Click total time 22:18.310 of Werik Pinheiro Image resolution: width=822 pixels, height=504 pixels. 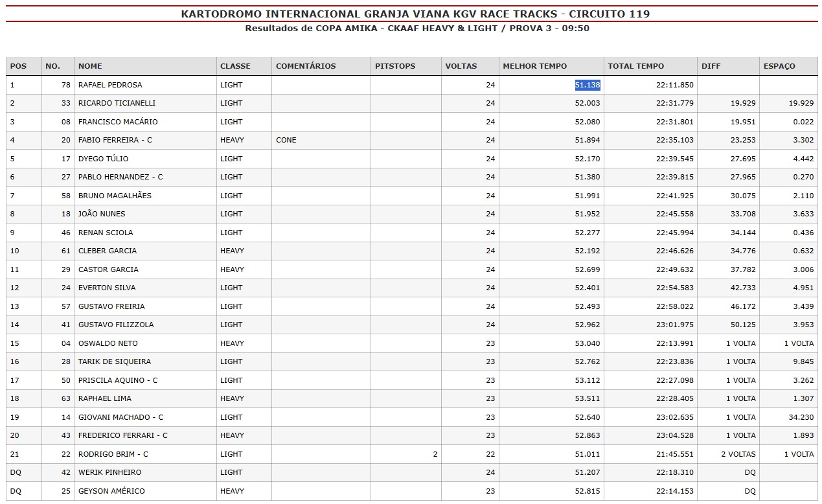tap(674, 472)
